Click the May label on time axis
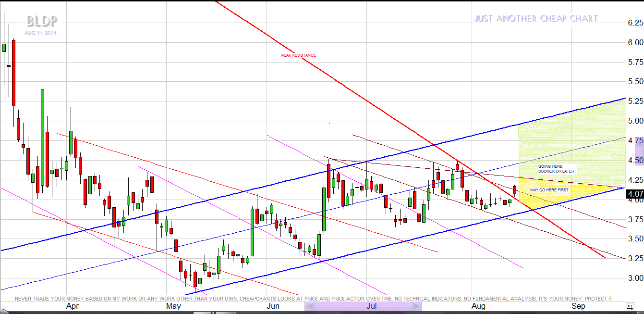644x314 pixels. coord(173,306)
